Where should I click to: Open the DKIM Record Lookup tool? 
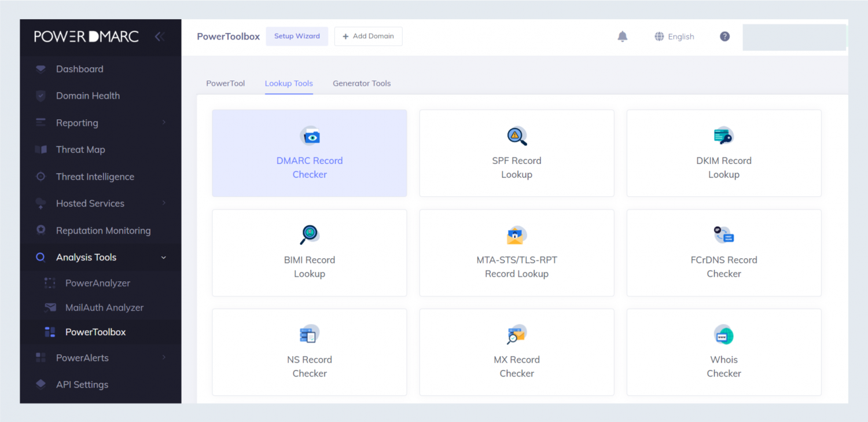723,153
